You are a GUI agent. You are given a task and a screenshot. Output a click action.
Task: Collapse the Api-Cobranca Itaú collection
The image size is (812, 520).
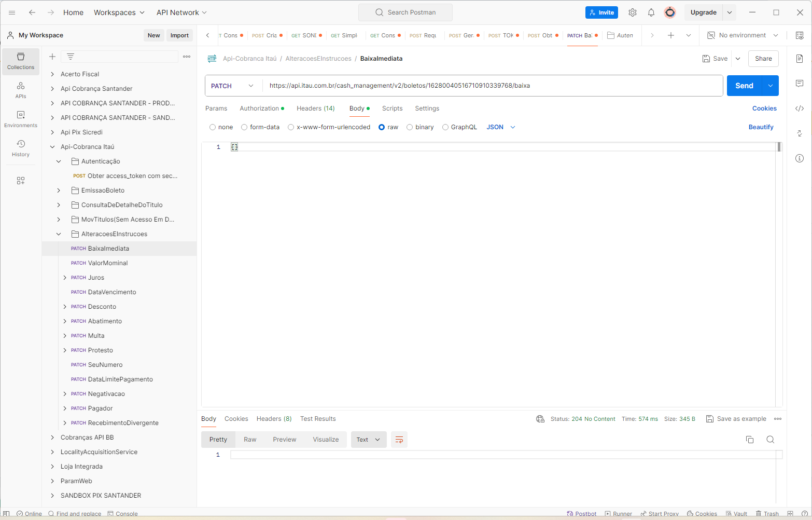(52, 147)
